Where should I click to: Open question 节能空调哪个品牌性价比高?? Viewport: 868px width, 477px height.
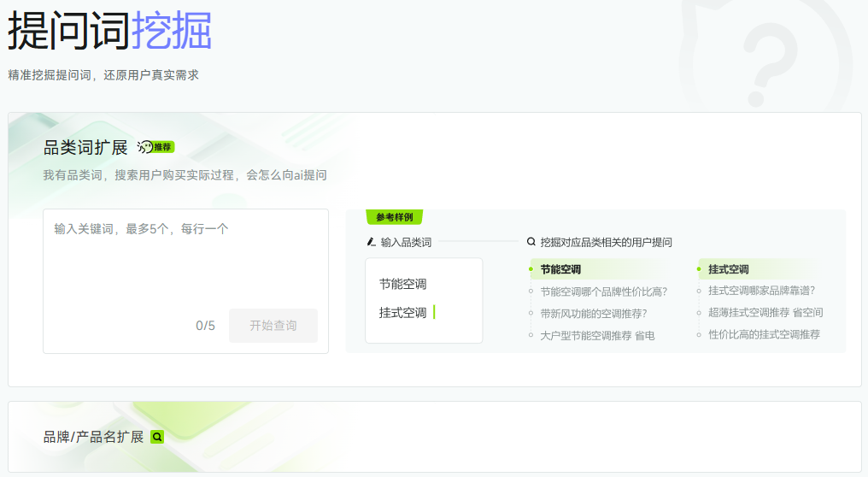pyautogui.click(x=603, y=291)
